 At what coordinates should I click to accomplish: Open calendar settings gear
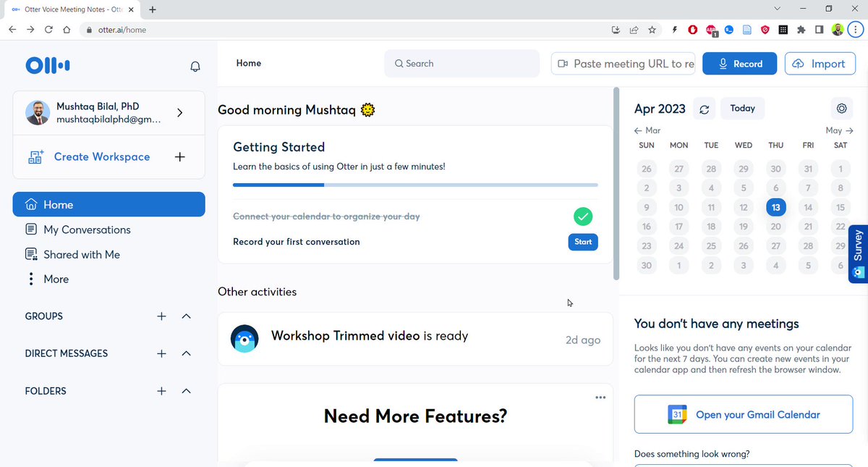(x=841, y=109)
